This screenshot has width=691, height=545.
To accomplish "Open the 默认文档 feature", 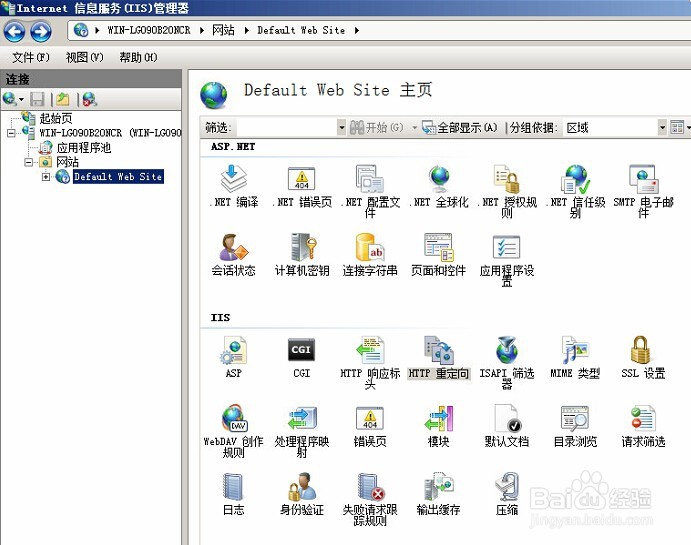I will pos(507,426).
